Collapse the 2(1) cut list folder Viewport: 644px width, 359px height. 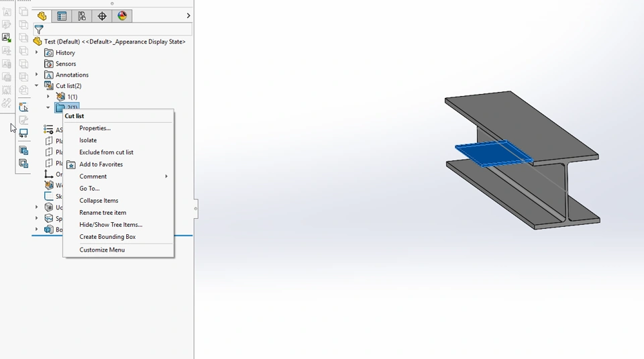[48, 107]
